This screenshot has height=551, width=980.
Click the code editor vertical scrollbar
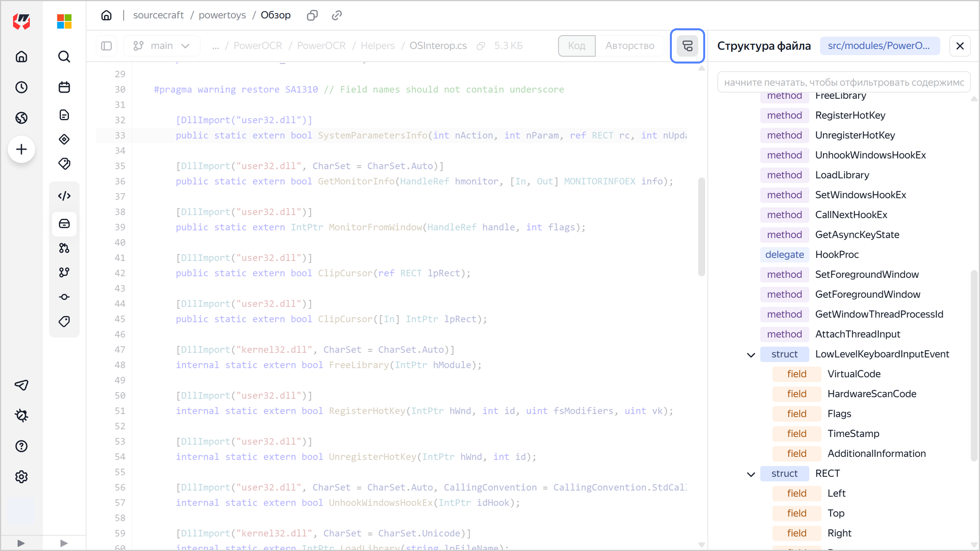(701, 227)
